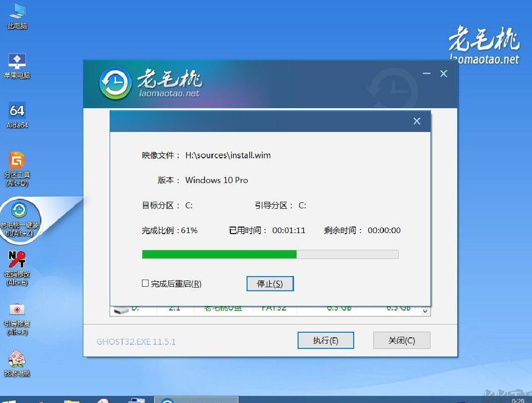Click the green installation progress bar

(270, 254)
